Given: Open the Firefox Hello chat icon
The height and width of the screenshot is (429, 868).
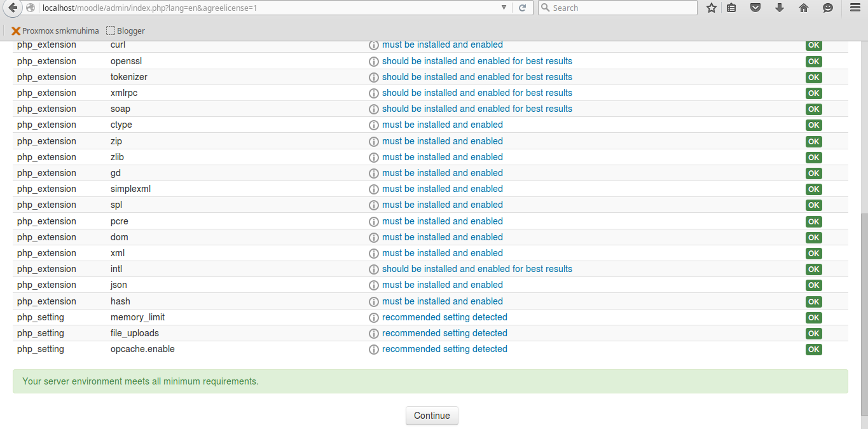Looking at the screenshot, I should (827, 8).
